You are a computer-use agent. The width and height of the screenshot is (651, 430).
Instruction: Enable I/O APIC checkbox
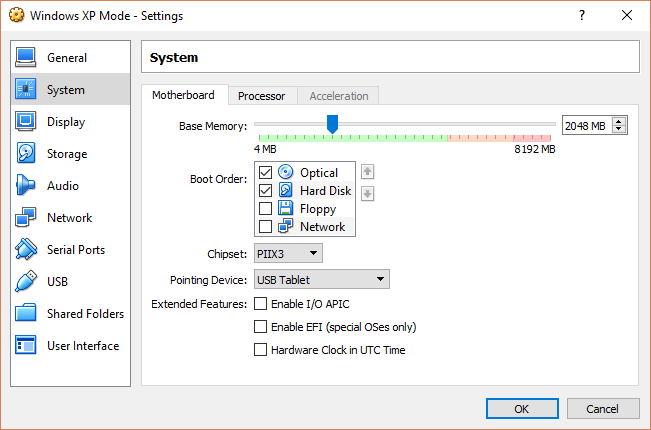262,304
